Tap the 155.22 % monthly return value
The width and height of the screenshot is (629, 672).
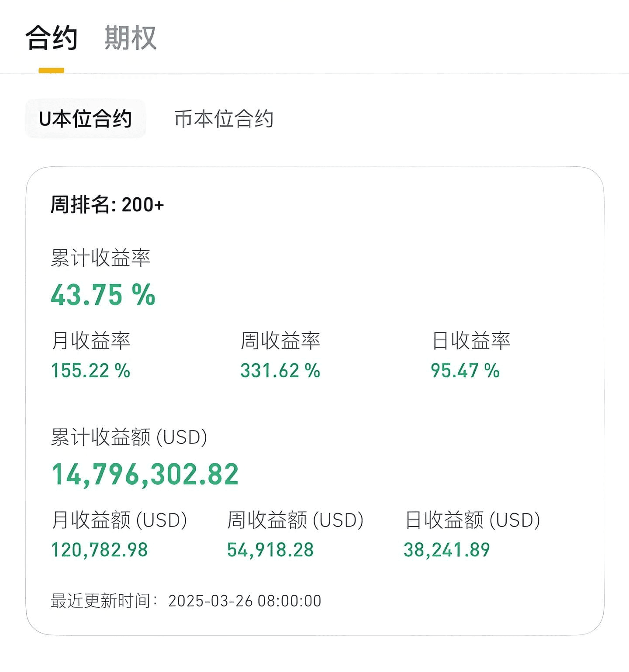[x=91, y=371]
